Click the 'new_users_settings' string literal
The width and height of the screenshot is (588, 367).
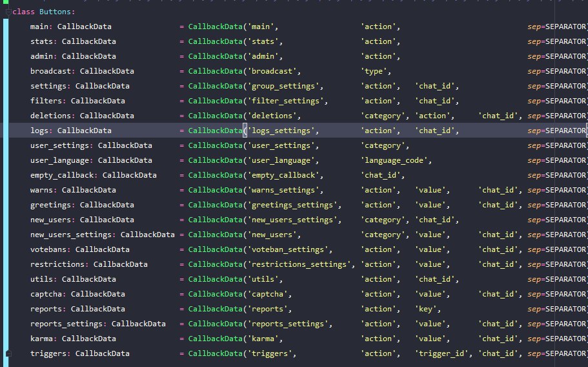point(292,220)
